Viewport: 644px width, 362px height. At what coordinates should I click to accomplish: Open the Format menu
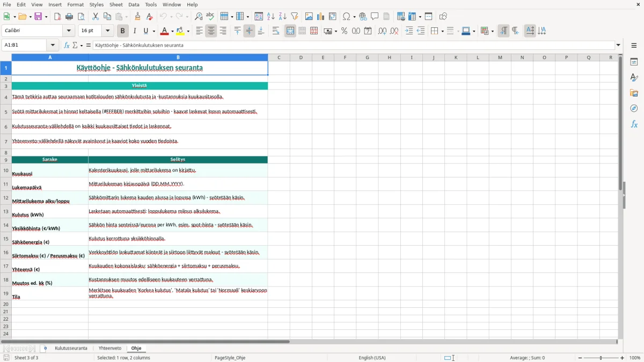point(75,4)
